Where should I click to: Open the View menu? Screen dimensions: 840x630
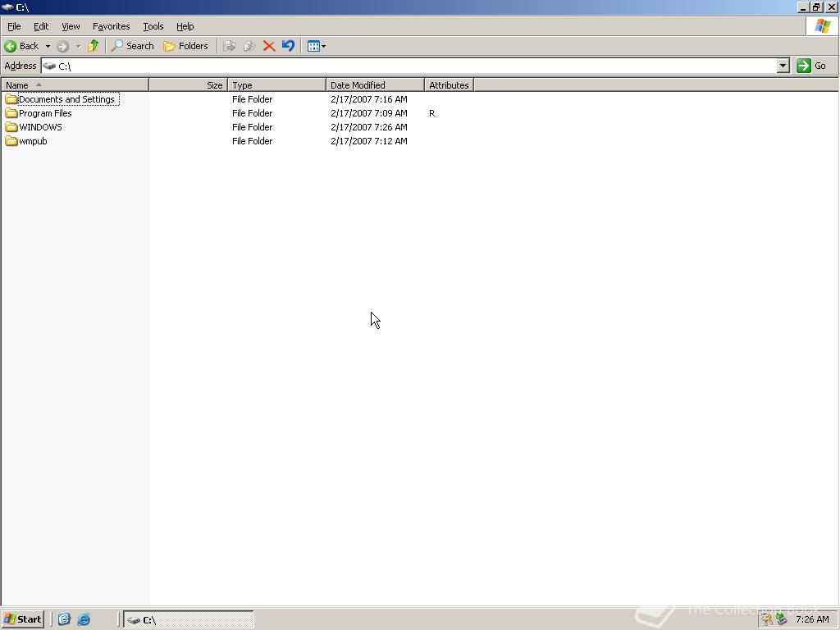tap(71, 26)
